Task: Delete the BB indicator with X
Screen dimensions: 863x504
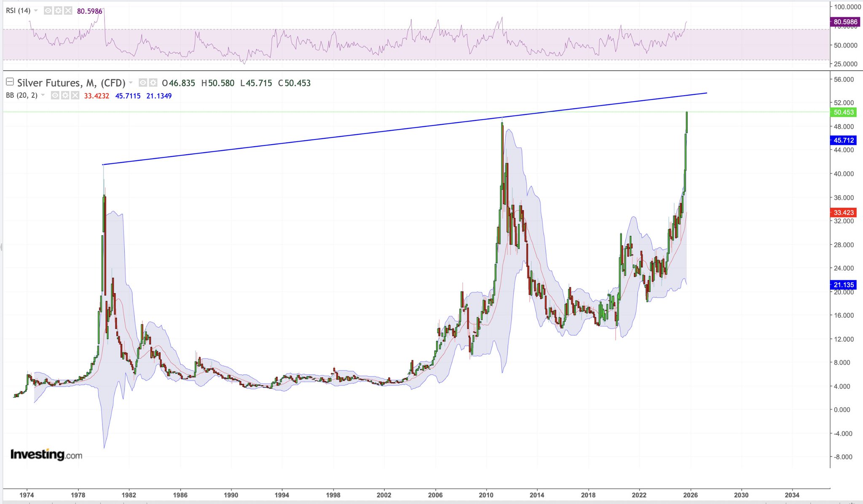Action: [75, 96]
